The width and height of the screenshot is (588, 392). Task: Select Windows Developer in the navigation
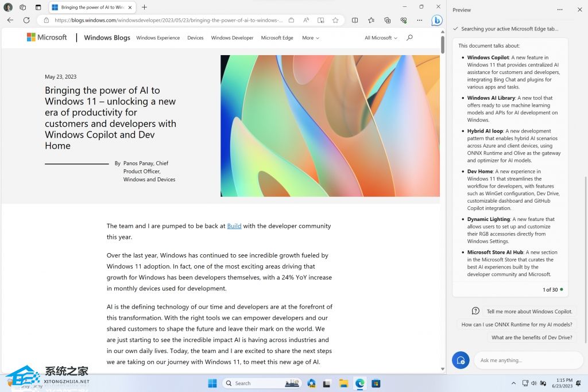pyautogui.click(x=232, y=37)
